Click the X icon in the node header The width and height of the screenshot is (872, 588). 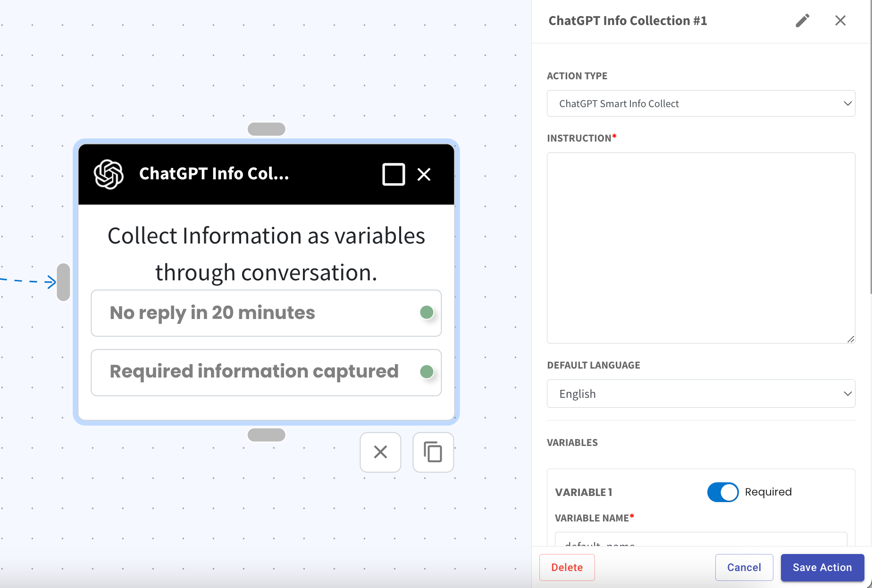click(424, 175)
